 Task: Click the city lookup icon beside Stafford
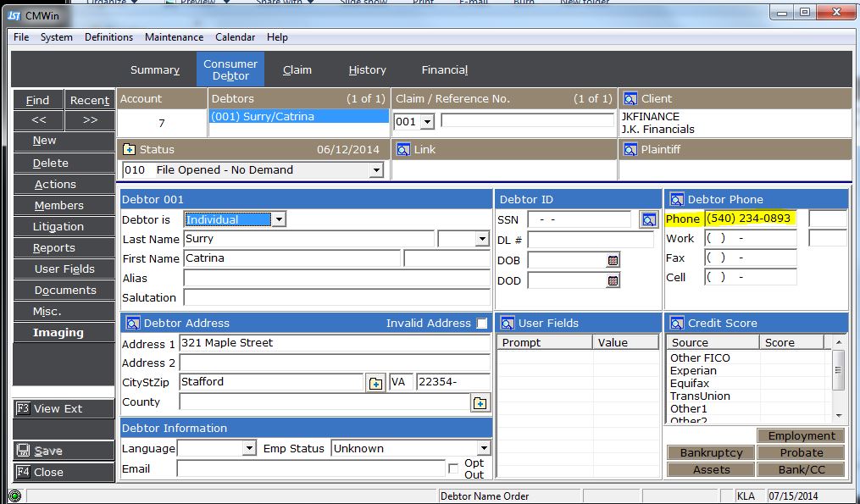[x=375, y=383]
